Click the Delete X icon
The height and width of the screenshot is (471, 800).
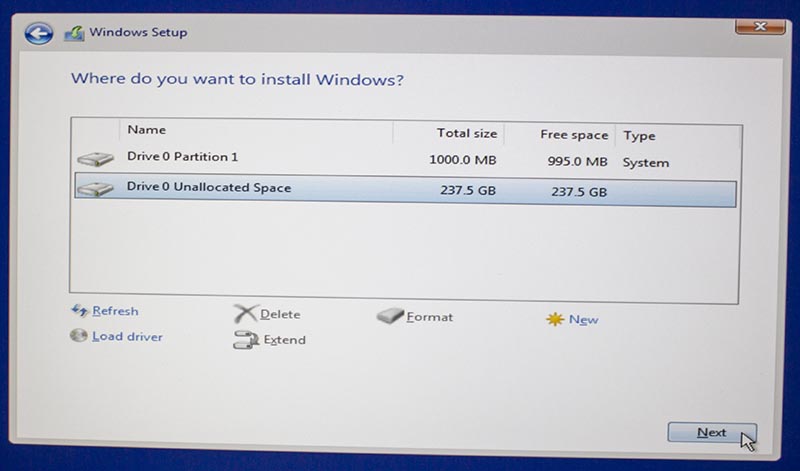click(245, 313)
